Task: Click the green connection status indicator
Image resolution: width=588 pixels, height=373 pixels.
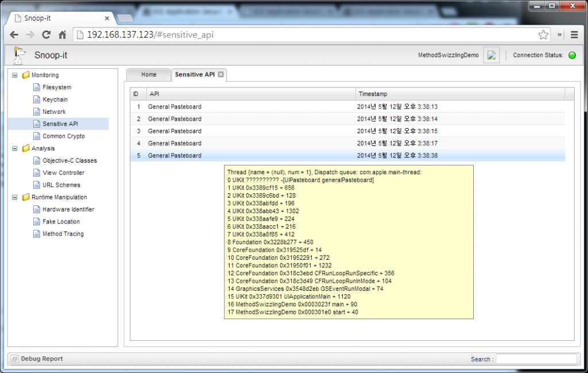Action: (x=571, y=55)
